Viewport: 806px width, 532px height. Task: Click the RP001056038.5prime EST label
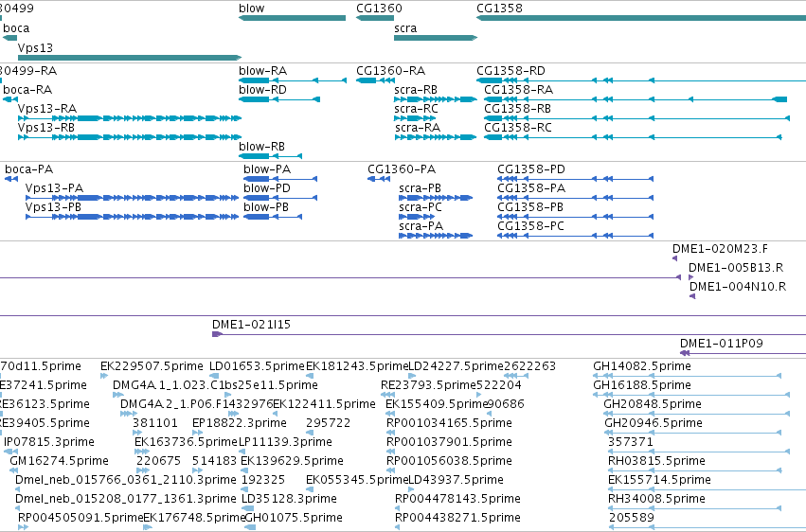[449, 462]
